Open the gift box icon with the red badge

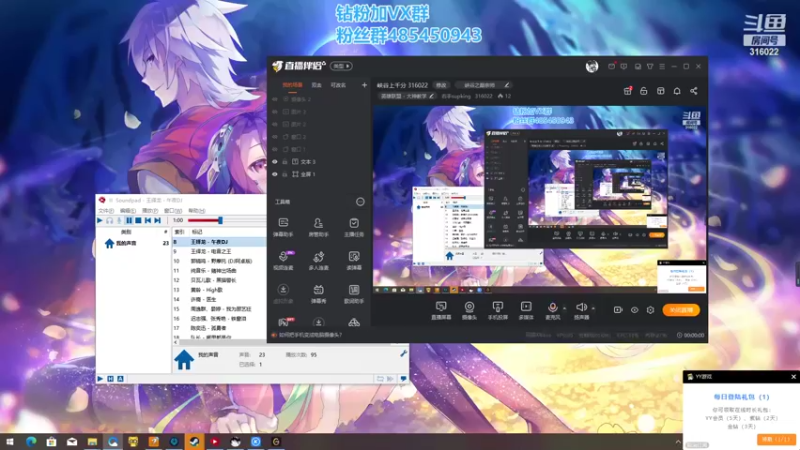pos(628,91)
